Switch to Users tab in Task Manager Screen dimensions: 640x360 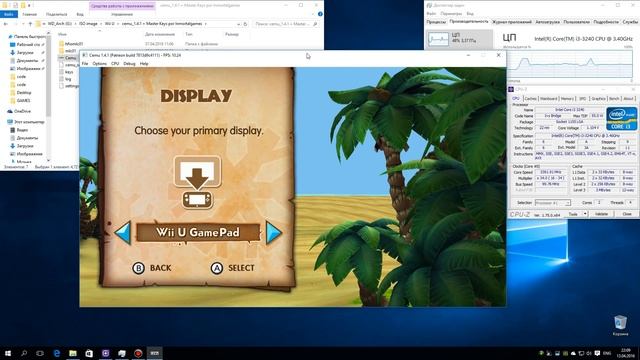[577, 22]
